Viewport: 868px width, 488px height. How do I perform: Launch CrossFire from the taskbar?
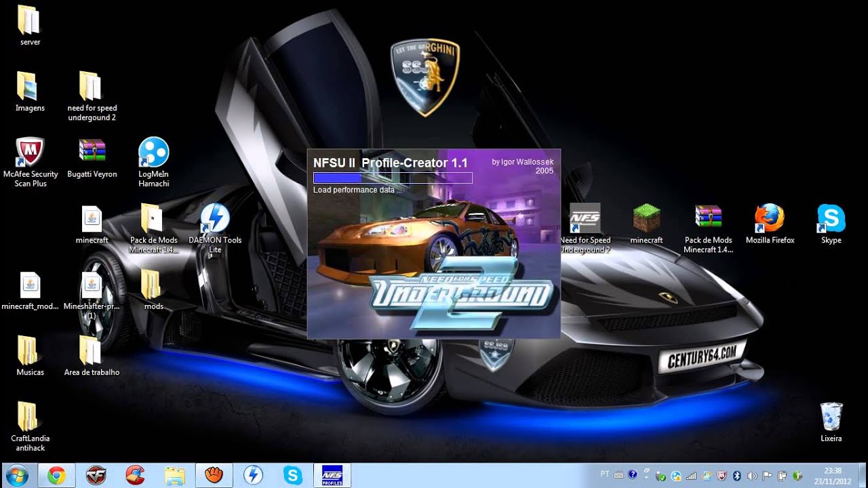[x=96, y=475]
